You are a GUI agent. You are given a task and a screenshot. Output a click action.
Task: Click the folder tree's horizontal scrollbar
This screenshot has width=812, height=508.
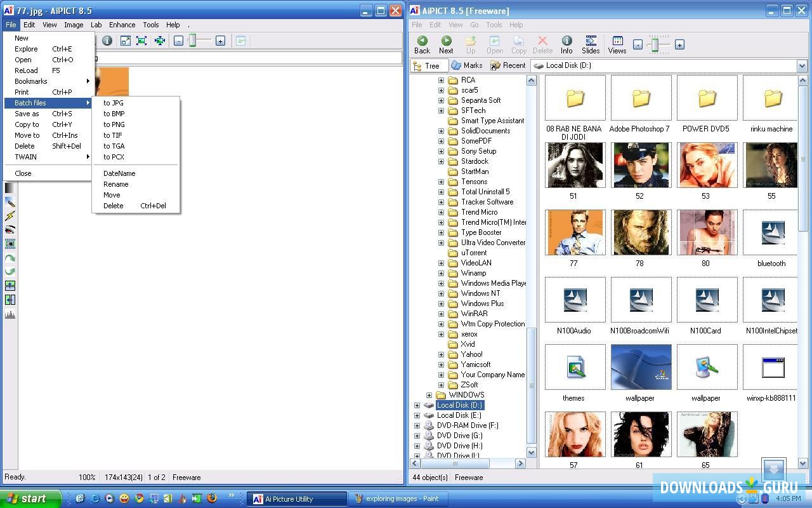coord(469,464)
